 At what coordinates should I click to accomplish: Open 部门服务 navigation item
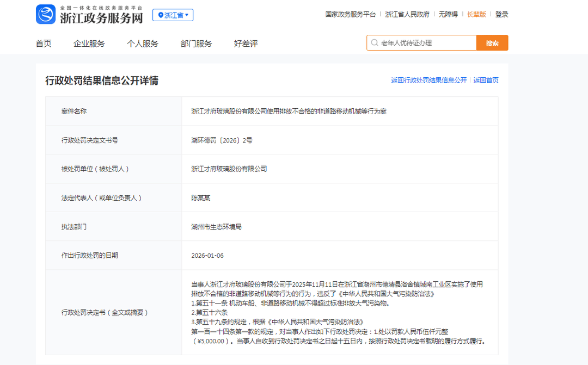coord(196,44)
